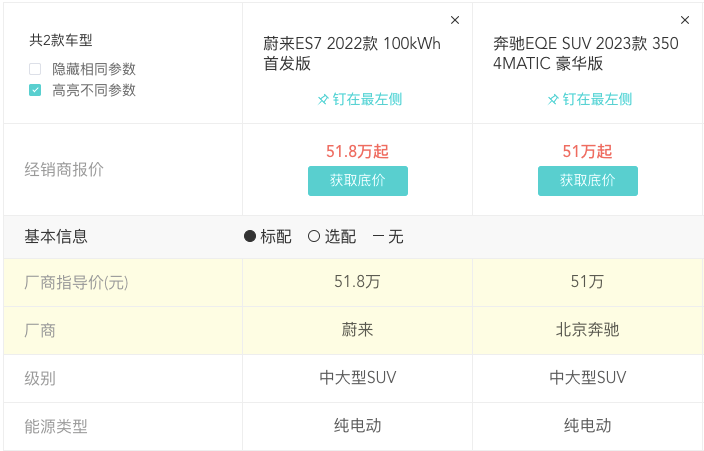Image resolution: width=704 pixels, height=451 pixels.
Task: Click NIO dealer price 51.8万起
Action: pyautogui.click(x=357, y=152)
